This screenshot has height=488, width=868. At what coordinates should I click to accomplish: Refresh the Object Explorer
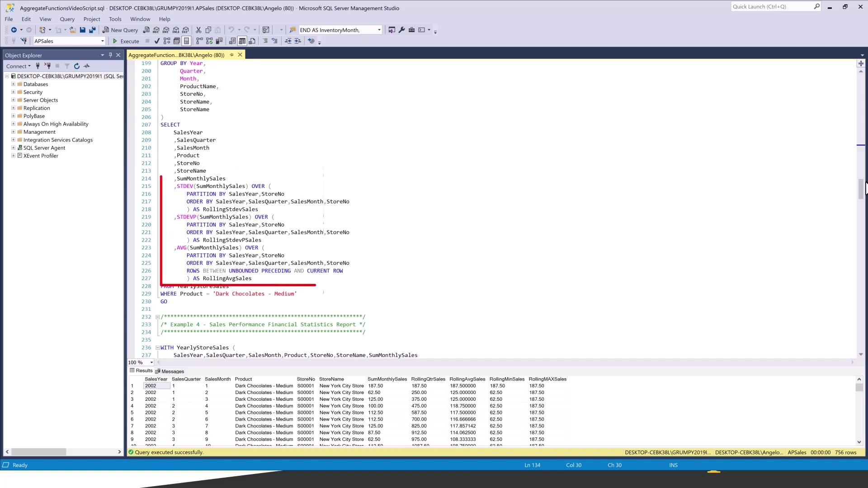pos(77,66)
